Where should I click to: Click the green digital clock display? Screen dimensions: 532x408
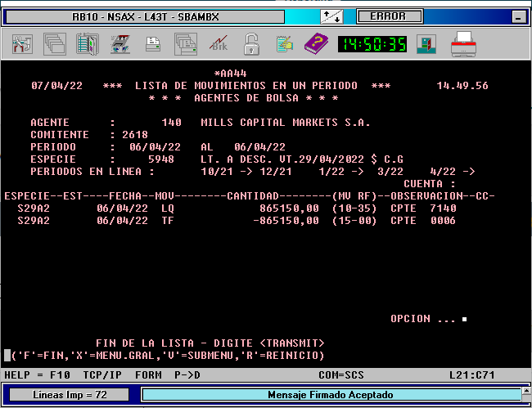372,44
